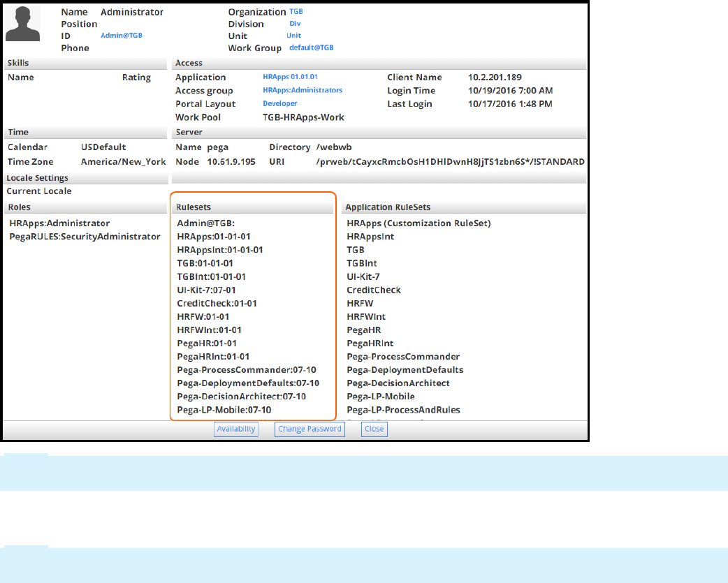Select the Locale Settings section header
Viewport: 728px width, 583px height.
tap(85, 178)
